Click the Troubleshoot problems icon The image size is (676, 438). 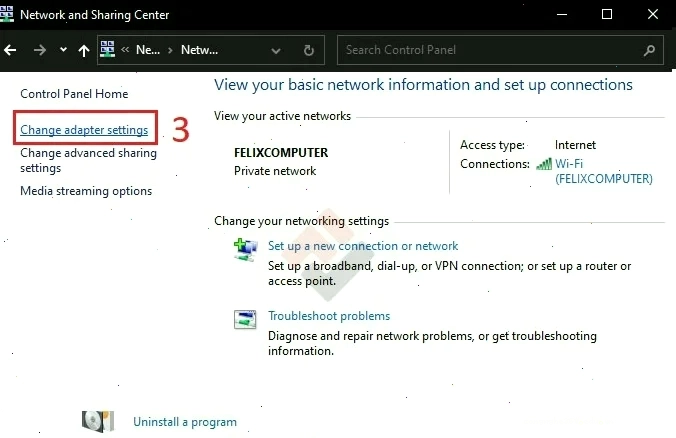pyautogui.click(x=245, y=319)
